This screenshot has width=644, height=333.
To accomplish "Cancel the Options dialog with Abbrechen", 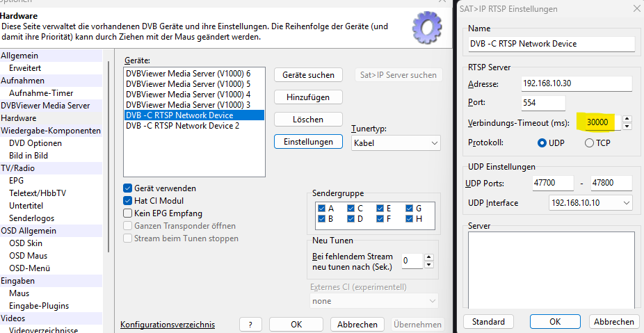I will [357, 325].
